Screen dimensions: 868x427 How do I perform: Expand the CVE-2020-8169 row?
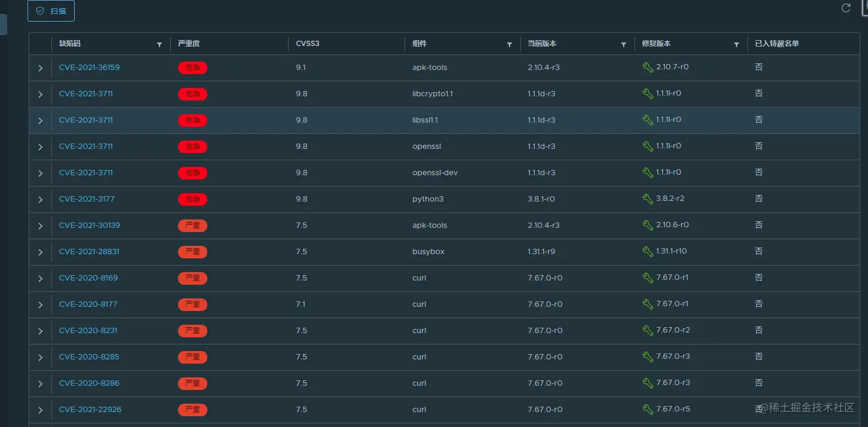[41, 279]
